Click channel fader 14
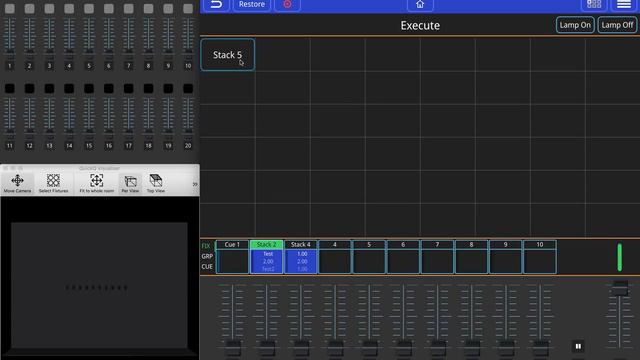This screenshot has width=640, height=360. tap(69, 118)
